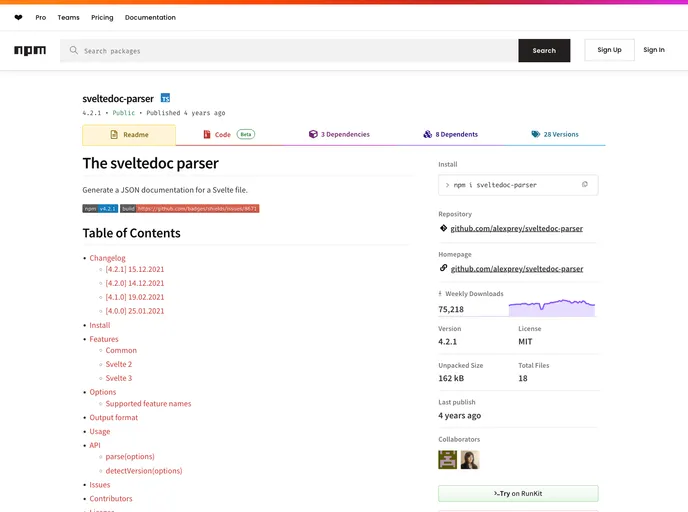Switch to the 3 Dependencies tab

[x=339, y=134]
